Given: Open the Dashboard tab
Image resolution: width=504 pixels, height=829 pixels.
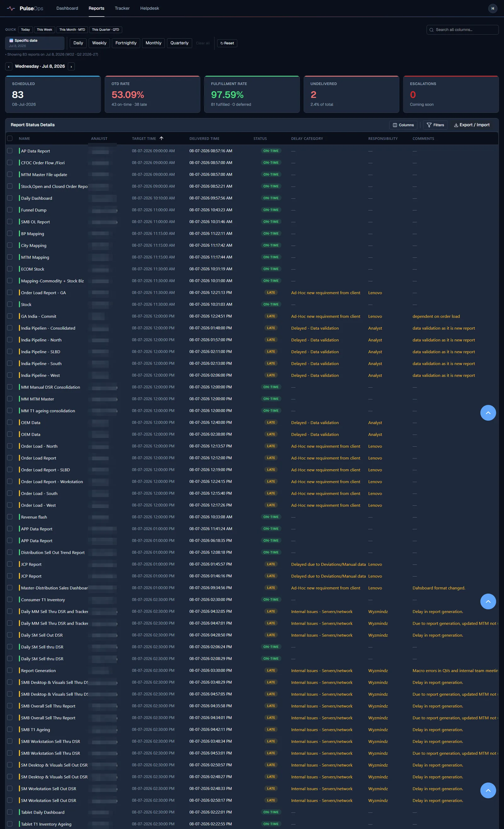Looking at the screenshot, I should 67,9.
